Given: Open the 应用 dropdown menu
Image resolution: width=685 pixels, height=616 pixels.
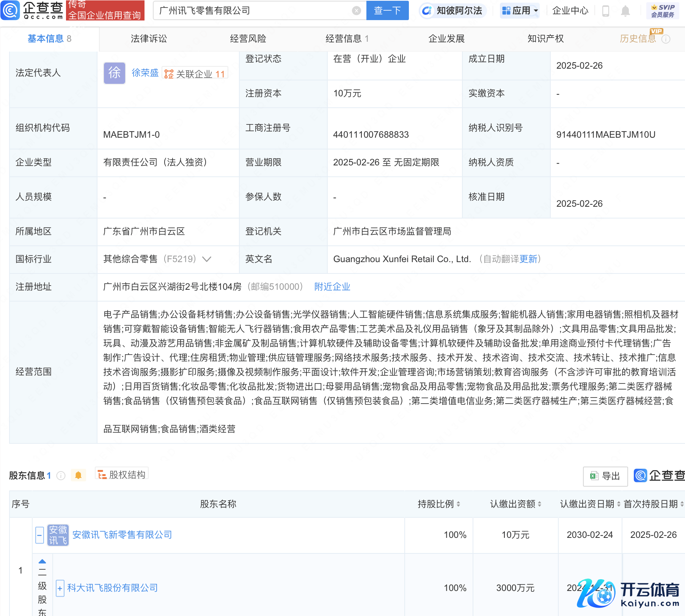Looking at the screenshot, I should pyautogui.click(x=520, y=11).
